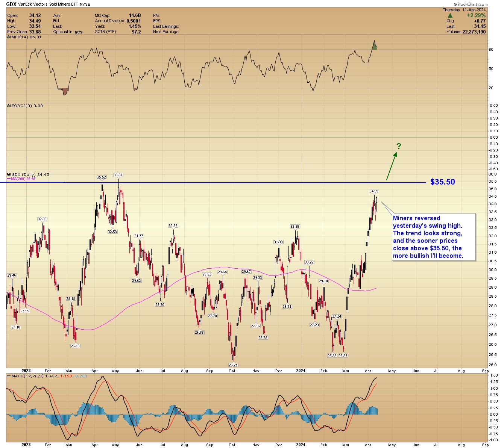Click the green up-triangle beside +2.29%

tap(450, 16)
